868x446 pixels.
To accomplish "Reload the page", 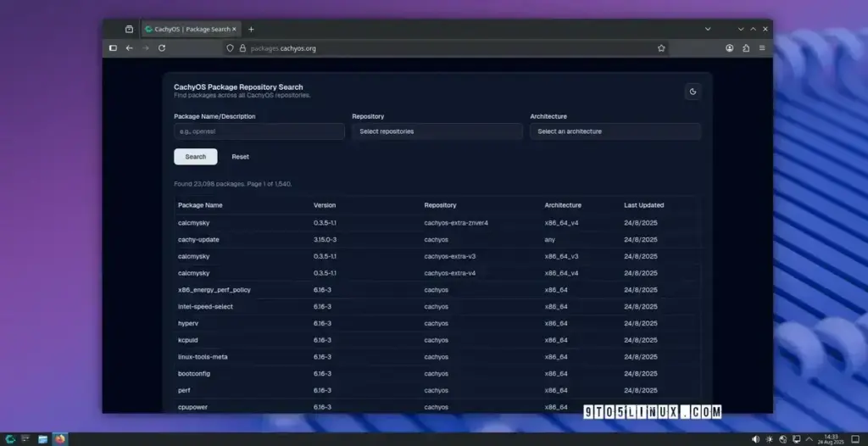I will click(162, 48).
